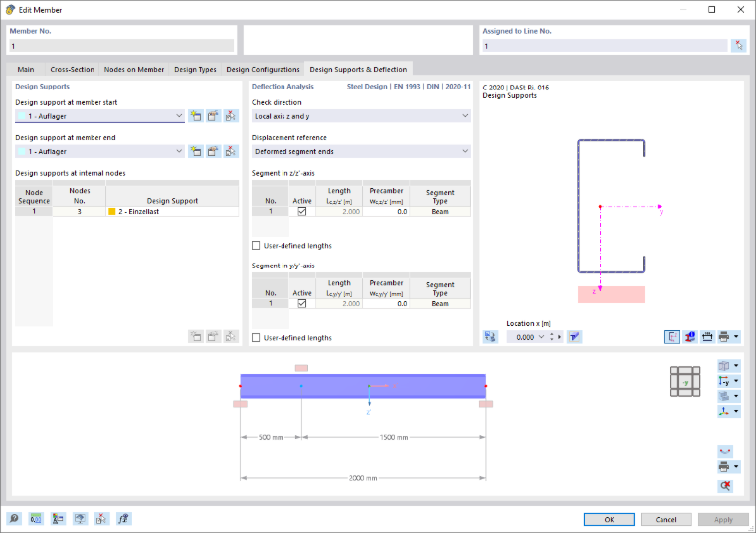Click the deflection curve display icon

click(725, 452)
